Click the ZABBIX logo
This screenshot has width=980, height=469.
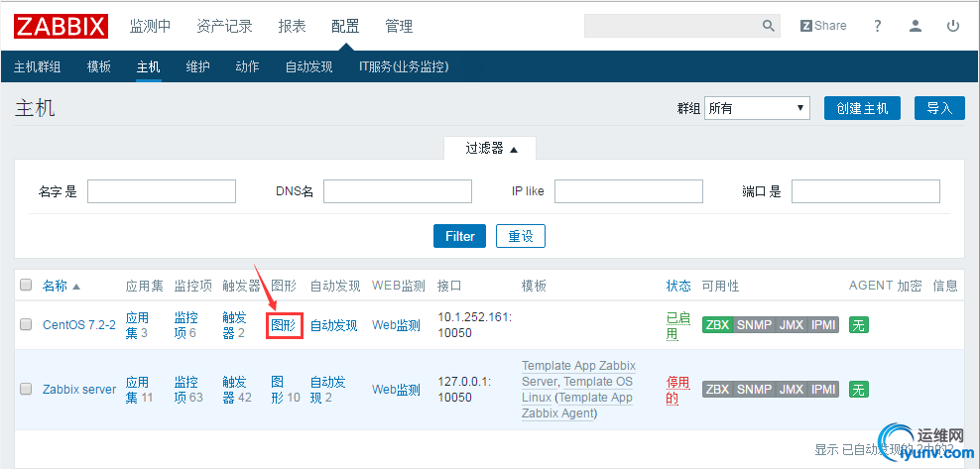(61, 26)
